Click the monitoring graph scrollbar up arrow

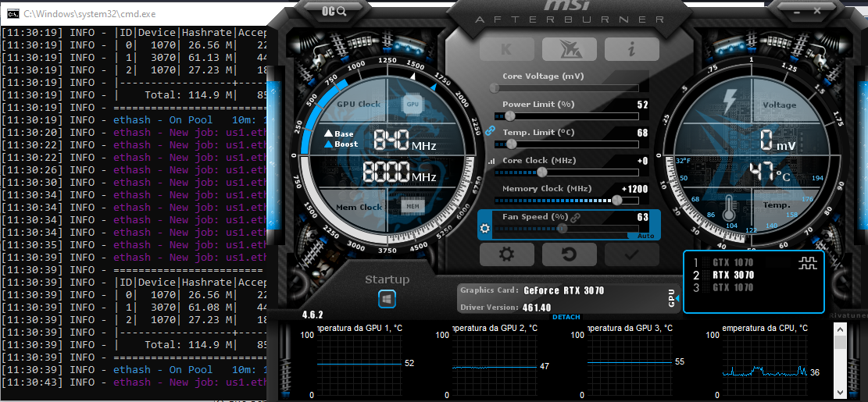pyautogui.click(x=840, y=329)
